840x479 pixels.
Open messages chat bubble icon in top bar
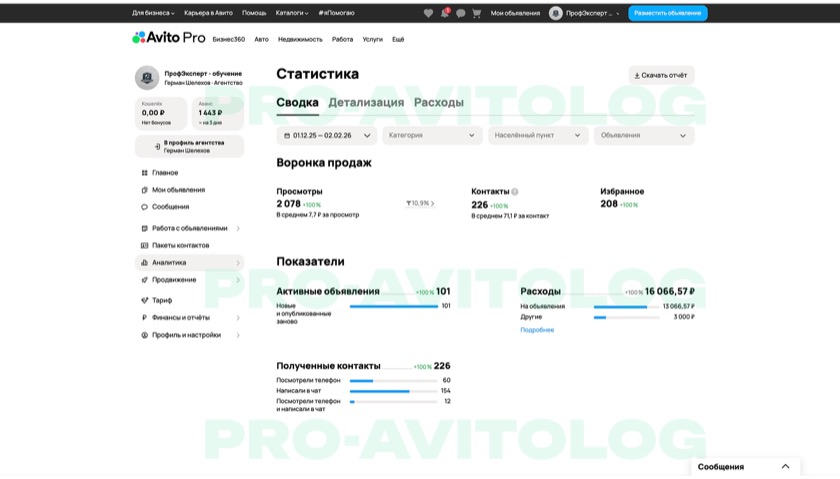[461, 13]
